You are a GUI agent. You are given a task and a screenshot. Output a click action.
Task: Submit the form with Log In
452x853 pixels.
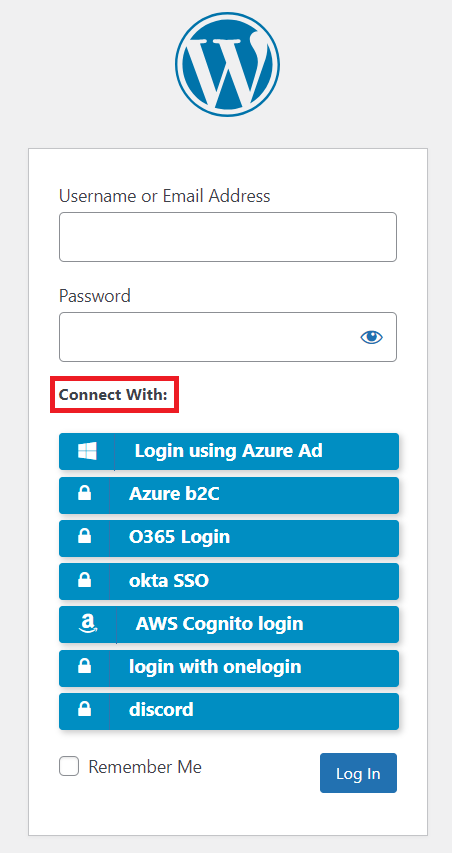[358, 773]
